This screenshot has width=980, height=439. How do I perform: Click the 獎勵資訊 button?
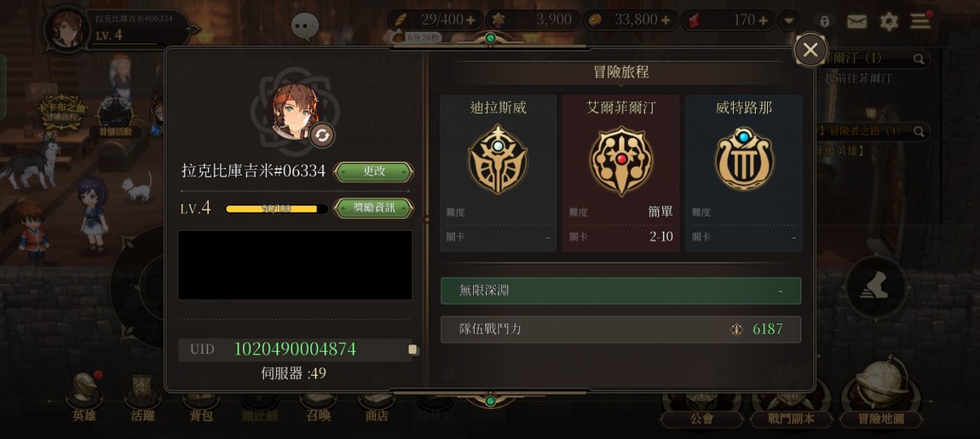point(374,208)
